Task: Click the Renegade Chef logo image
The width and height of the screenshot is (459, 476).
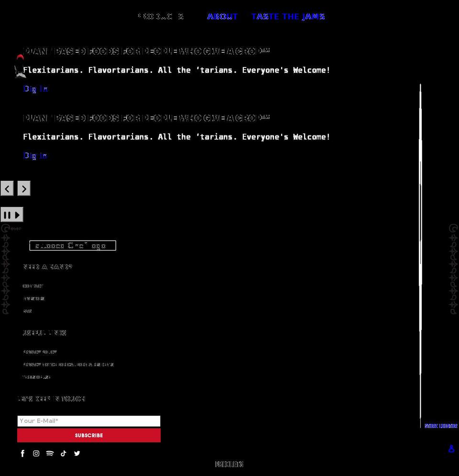Action: (x=72, y=245)
